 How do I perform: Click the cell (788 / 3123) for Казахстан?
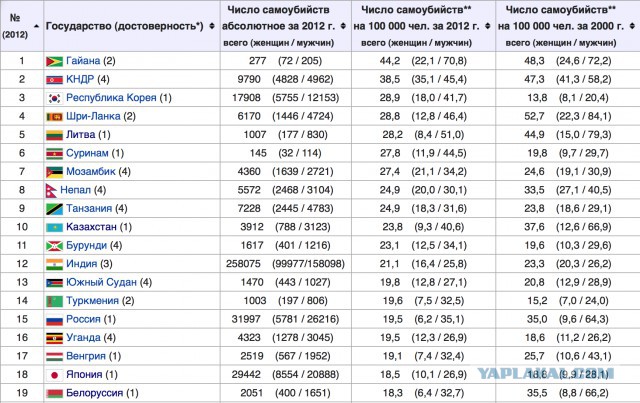click(303, 227)
